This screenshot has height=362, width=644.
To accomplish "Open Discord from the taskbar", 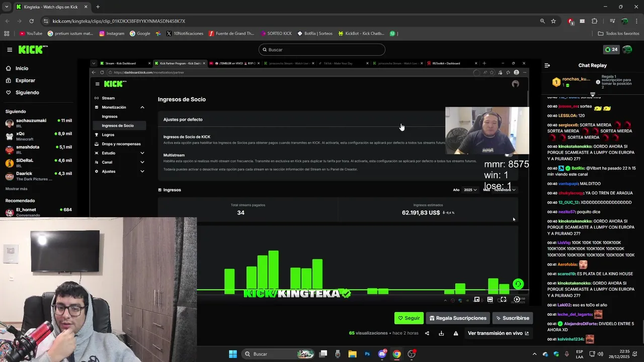I will (x=382, y=354).
